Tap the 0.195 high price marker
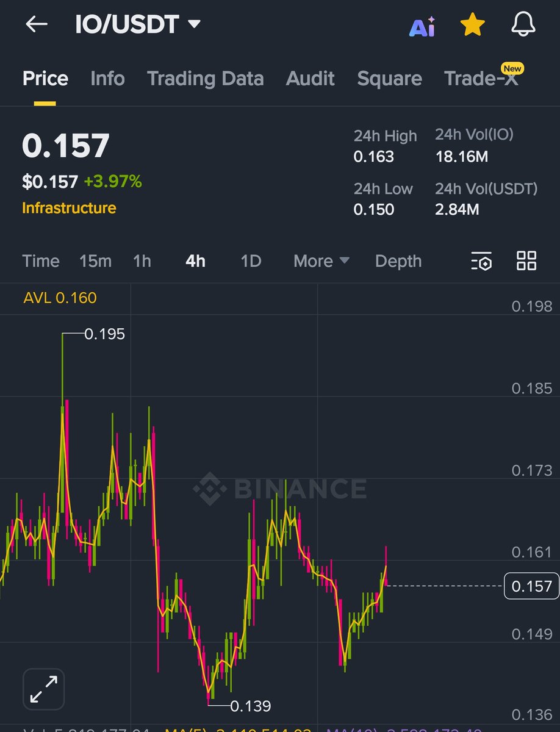 pos(104,334)
